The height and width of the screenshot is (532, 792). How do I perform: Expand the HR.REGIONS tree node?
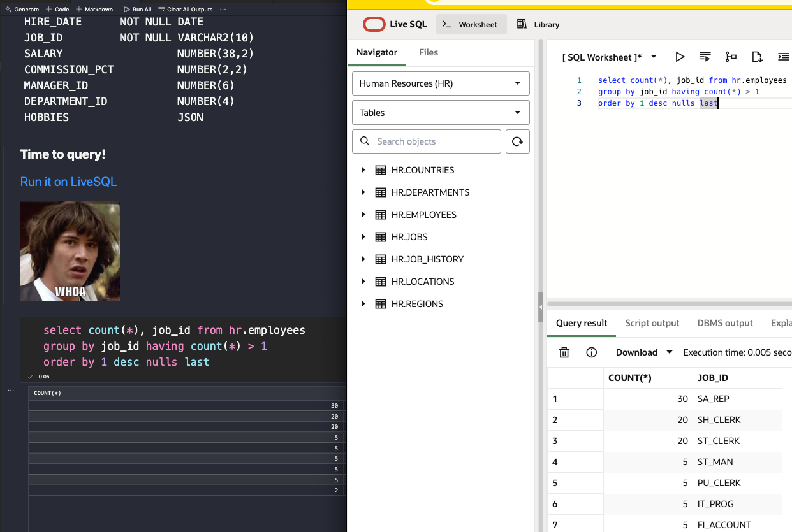coord(363,304)
